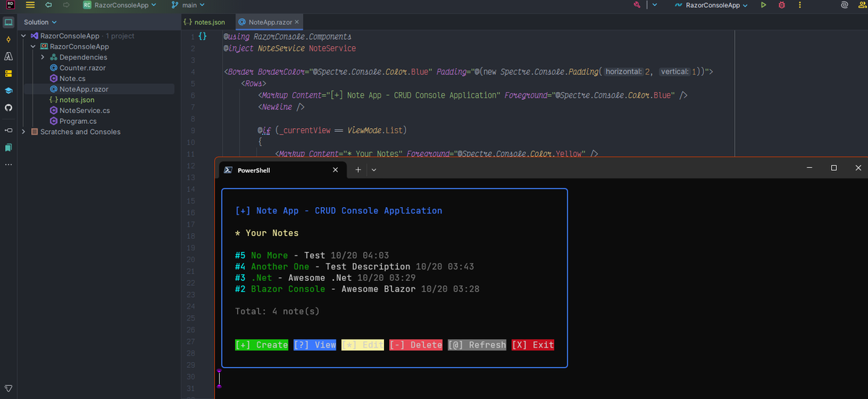This screenshot has height=399, width=868.
Task: Open the Rider main hamburger menu
Action: [x=30, y=5]
